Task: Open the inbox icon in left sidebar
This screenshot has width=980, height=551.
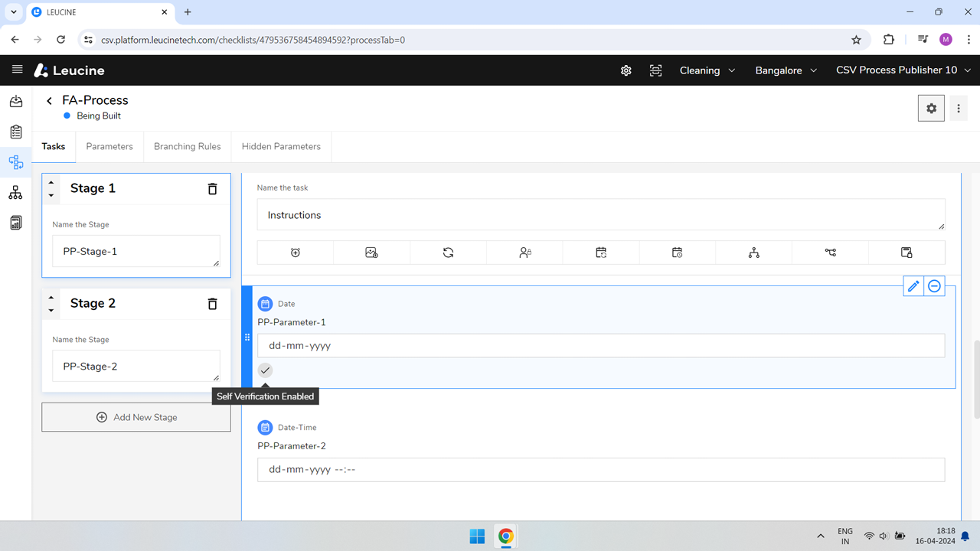Action: pos(16,101)
